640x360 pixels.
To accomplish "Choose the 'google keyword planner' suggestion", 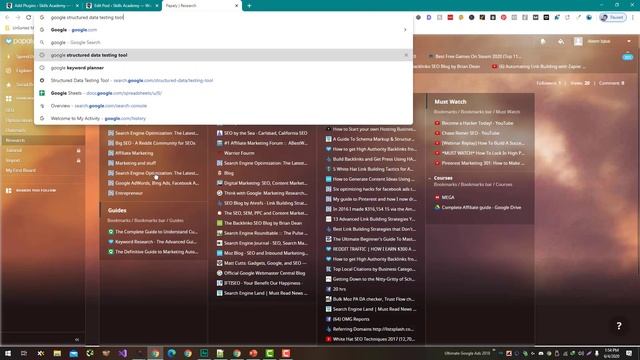I will [224, 68].
